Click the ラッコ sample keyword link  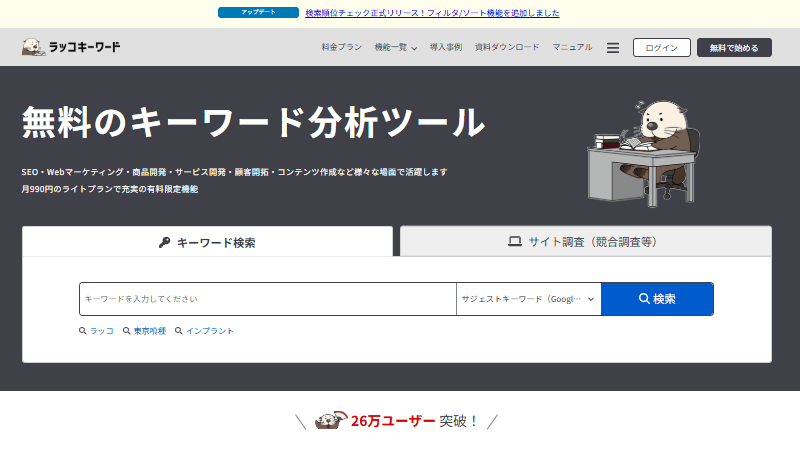pos(102,331)
